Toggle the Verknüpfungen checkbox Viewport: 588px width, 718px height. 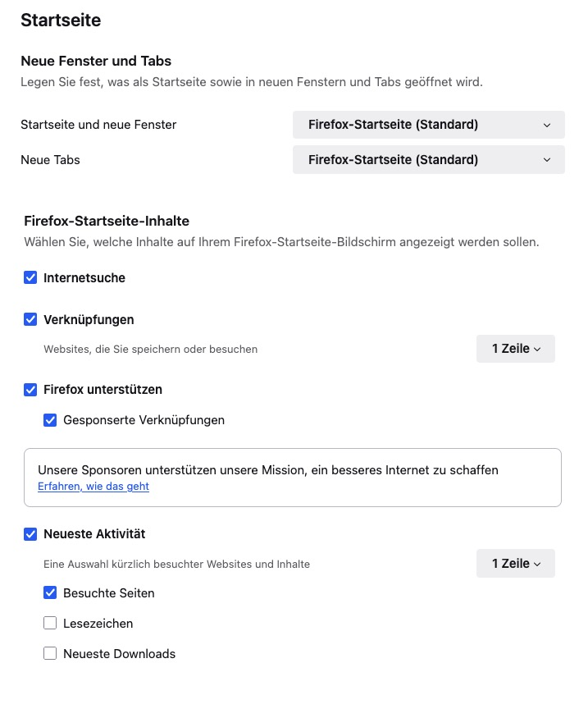[x=30, y=319]
